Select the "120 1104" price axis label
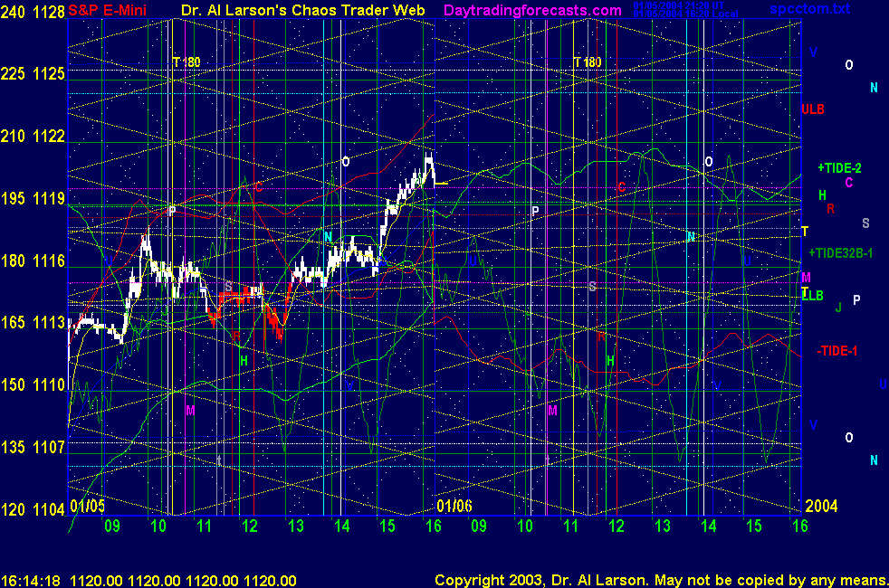The image size is (889, 588). [x=33, y=510]
